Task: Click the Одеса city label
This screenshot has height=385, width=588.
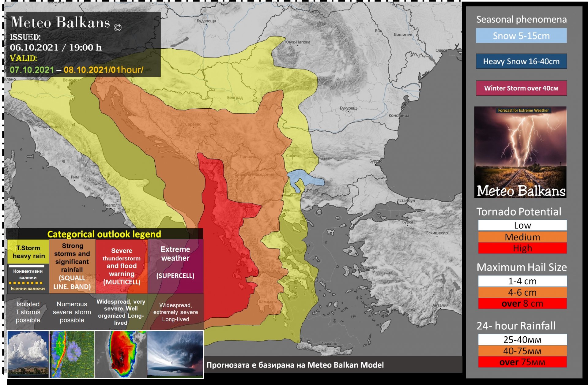Action: coord(441,50)
